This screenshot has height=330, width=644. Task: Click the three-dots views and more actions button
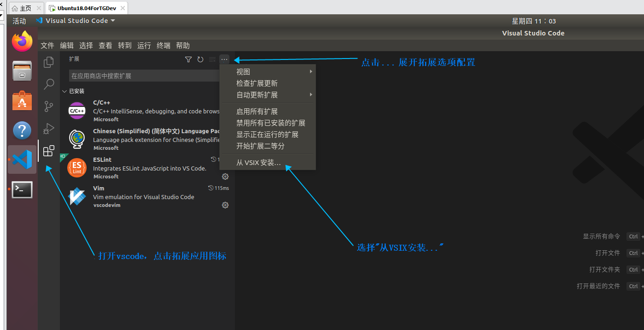click(x=224, y=59)
